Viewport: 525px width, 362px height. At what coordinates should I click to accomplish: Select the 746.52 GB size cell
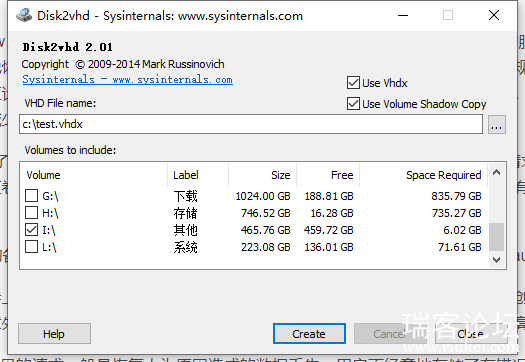266,213
